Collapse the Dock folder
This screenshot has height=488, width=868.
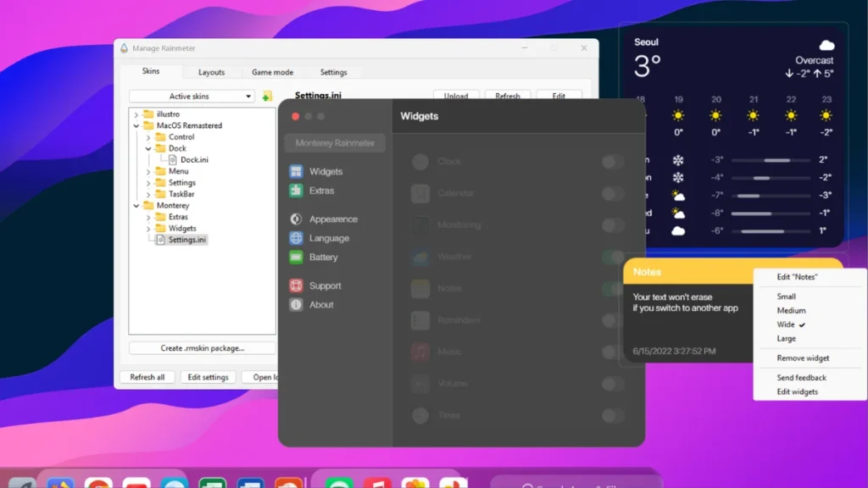pos(148,149)
